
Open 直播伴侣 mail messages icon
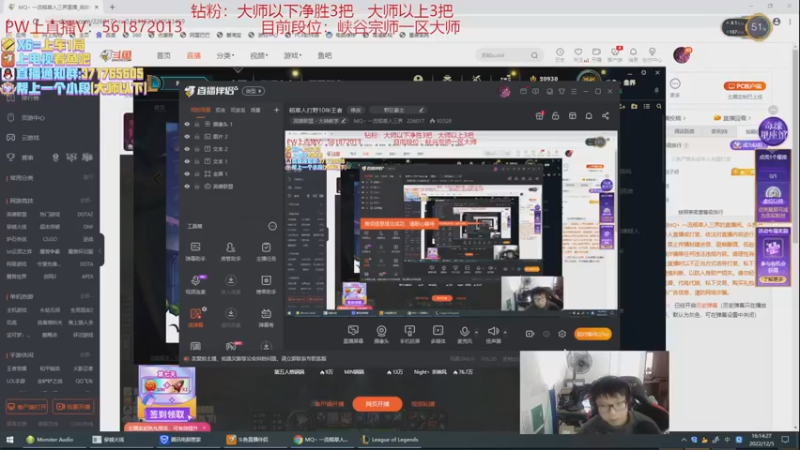click(x=523, y=91)
